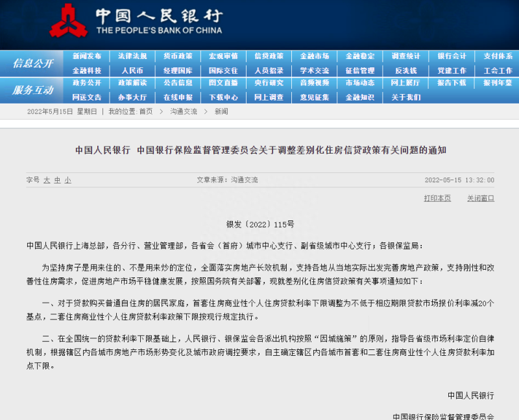519x420 pixels.
Task: Select 网上调查 navigation item
Action: click(x=269, y=97)
